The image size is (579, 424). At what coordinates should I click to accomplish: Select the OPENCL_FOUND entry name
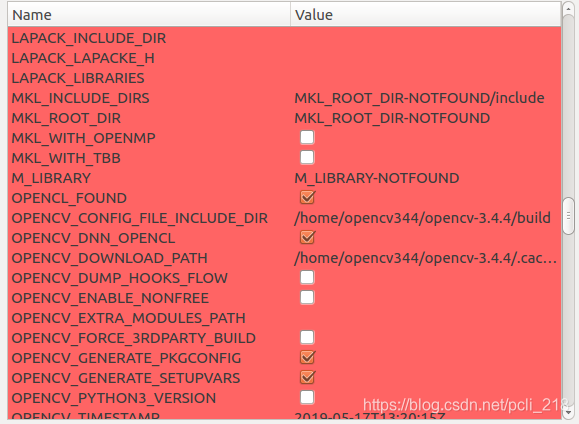click(x=69, y=198)
